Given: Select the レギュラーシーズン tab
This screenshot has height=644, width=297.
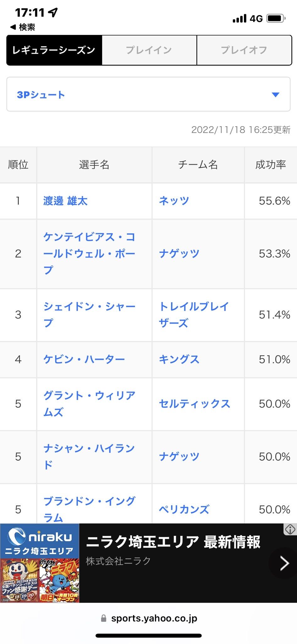Looking at the screenshot, I should 54,50.
